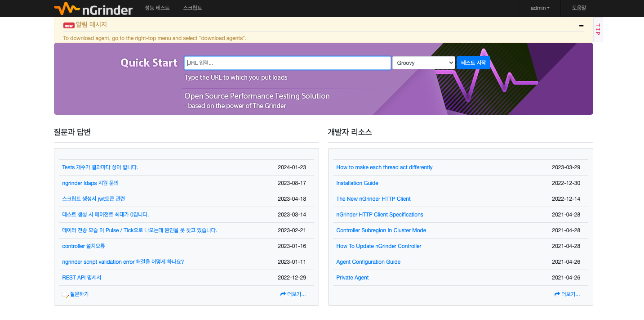The height and width of the screenshot is (320, 644).
Task: Open the Private Agent link
Action: pos(352,278)
